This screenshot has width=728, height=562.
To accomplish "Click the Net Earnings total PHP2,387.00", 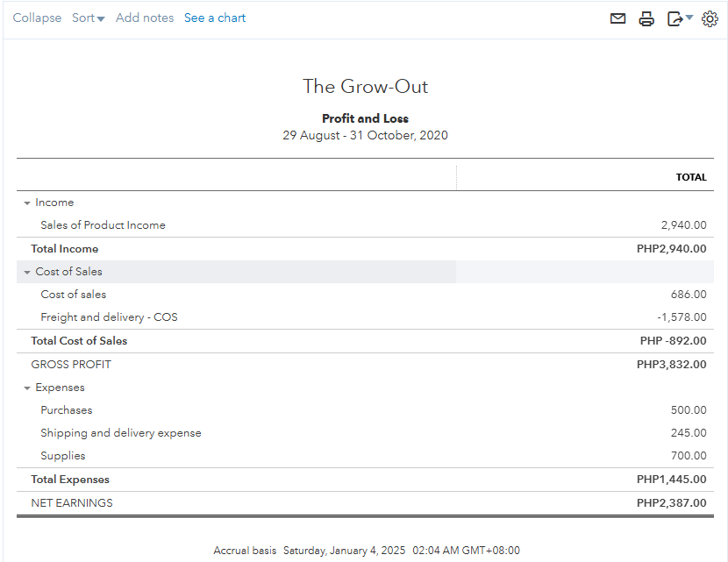I will 671,503.
